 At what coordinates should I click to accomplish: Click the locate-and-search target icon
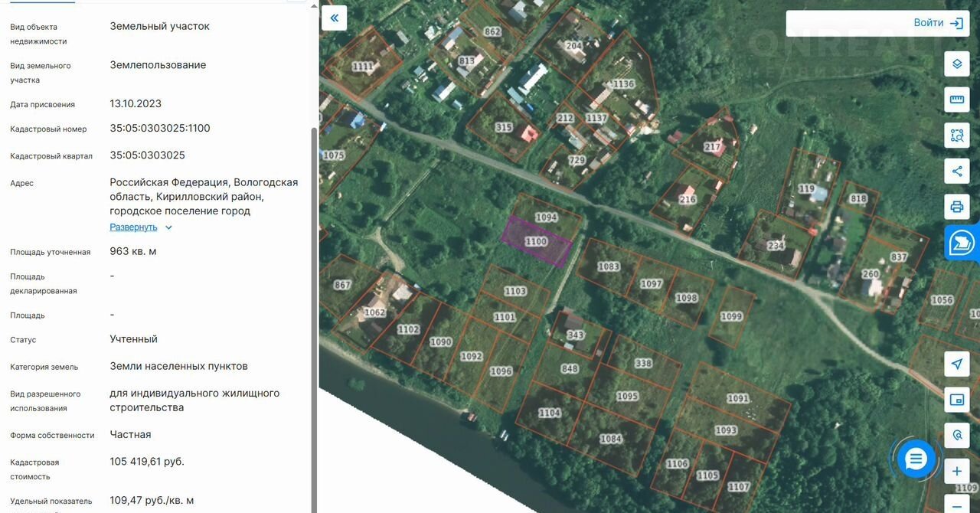click(x=956, y=435)
